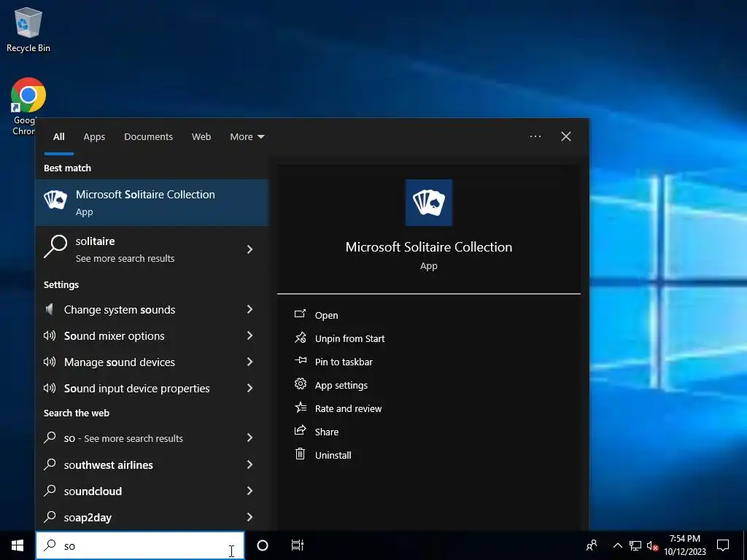This screenshot has height=560, width=747.
Task: Click the magnifier icon beside soundcloud
Action: (x=50, y=490)
